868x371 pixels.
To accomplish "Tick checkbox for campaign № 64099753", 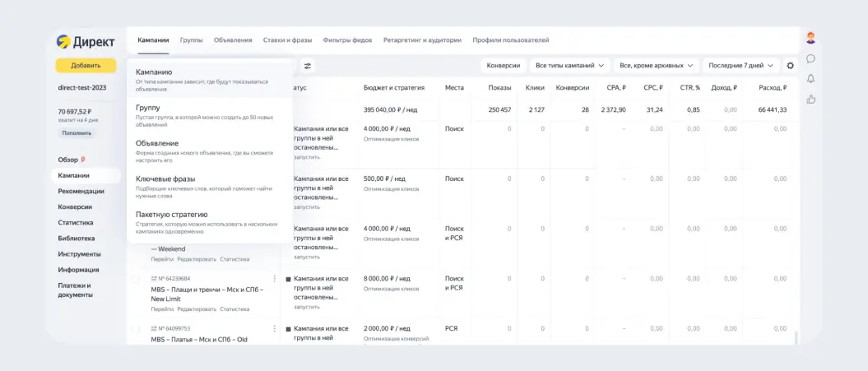I will tap(136, 329).
